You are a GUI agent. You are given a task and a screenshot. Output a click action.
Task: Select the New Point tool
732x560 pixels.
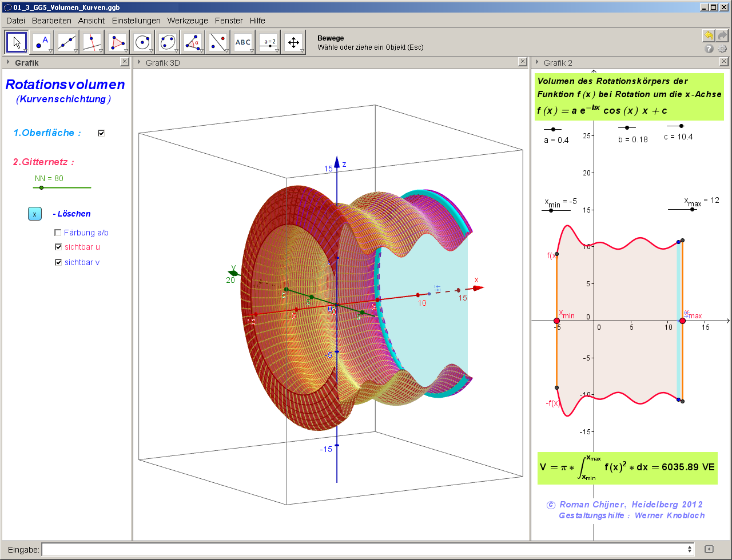[x=42, y=42]
